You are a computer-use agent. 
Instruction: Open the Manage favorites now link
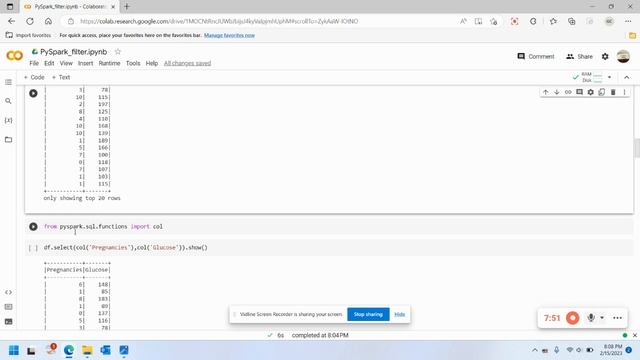229,36
